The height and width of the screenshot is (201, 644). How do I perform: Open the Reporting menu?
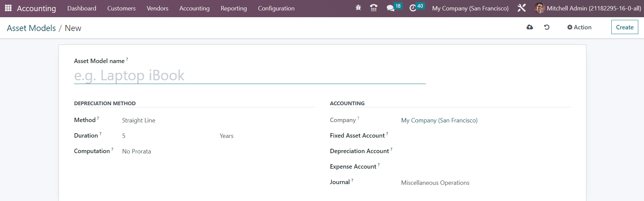click(x=234, y=8)
